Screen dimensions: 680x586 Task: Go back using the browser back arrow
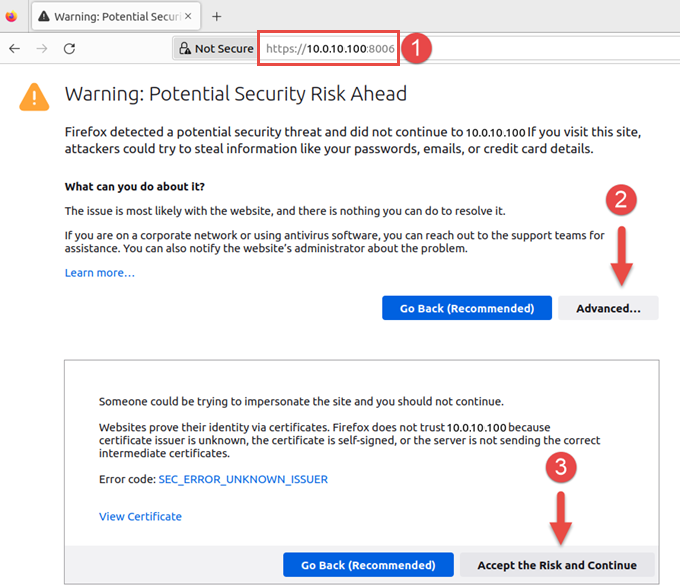point(15,48)
